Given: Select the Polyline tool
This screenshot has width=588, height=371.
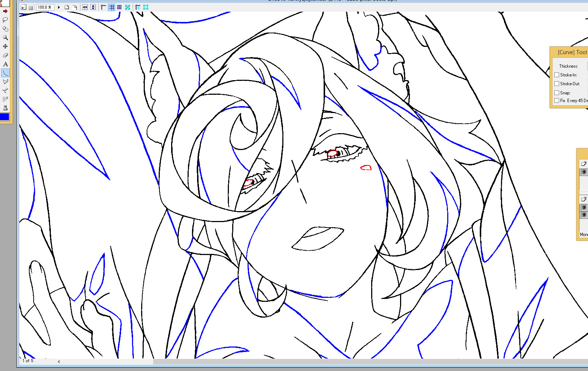Looking at the screenshot, I should [x=5, y=82].
